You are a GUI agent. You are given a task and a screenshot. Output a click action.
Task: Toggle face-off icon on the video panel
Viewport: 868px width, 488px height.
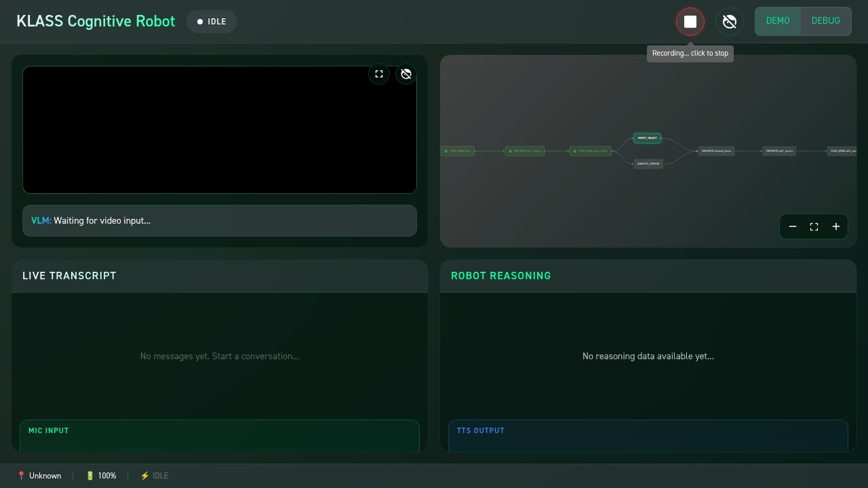pyautogui.click(x=406, y=74)
